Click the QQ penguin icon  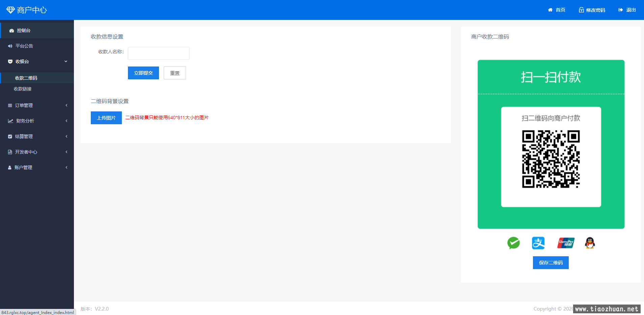(590, 243)
